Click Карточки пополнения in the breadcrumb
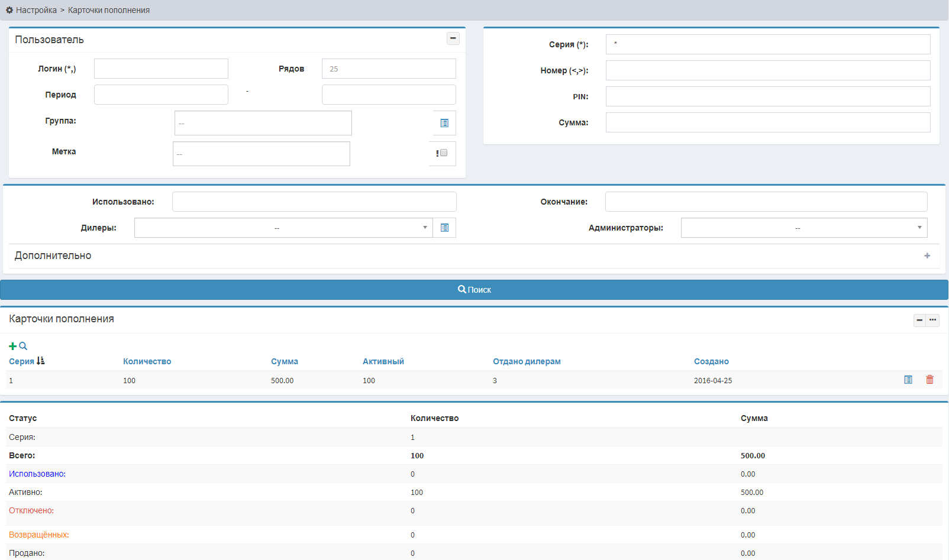The width and height of the screenshot is (949, 560). click(x=109, y=10)
